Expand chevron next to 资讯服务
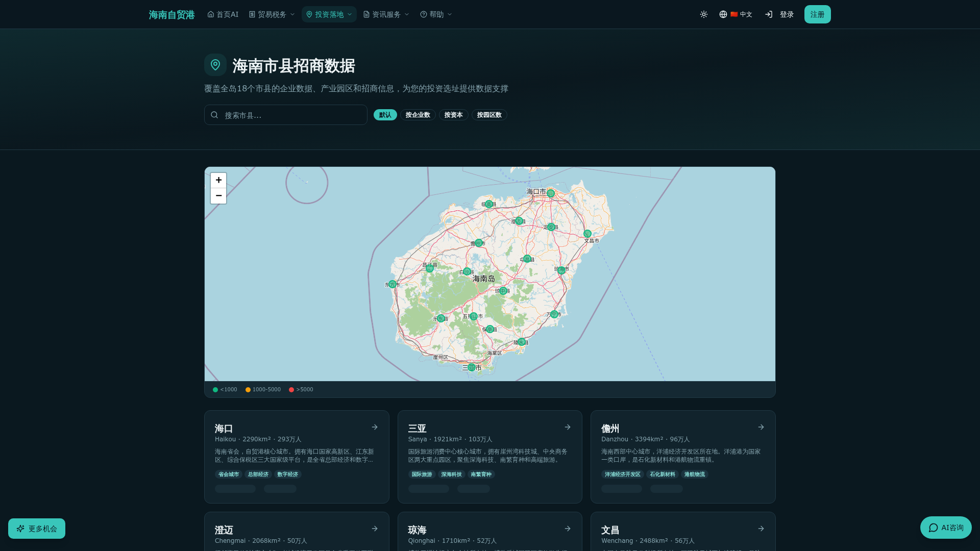Screen dimensions: 980x551 pos(407,14)
